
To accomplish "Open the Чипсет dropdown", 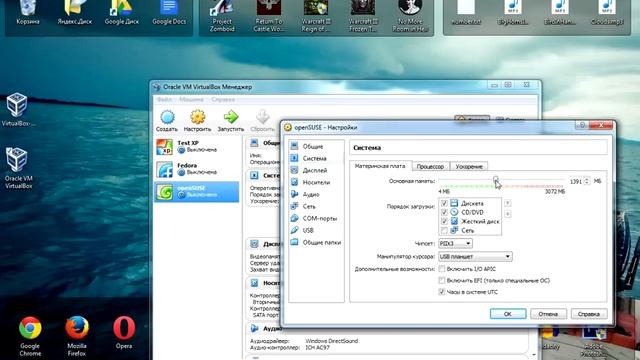I will coord(455,243).
